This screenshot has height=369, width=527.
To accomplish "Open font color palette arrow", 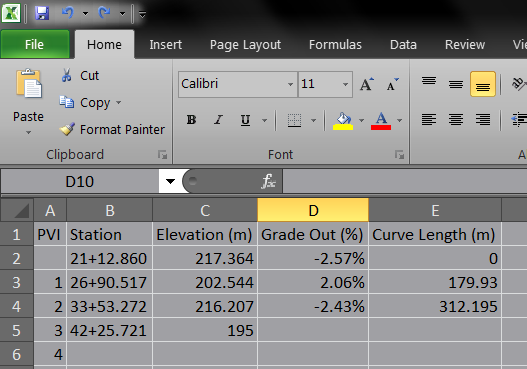I will click(399, 120).
